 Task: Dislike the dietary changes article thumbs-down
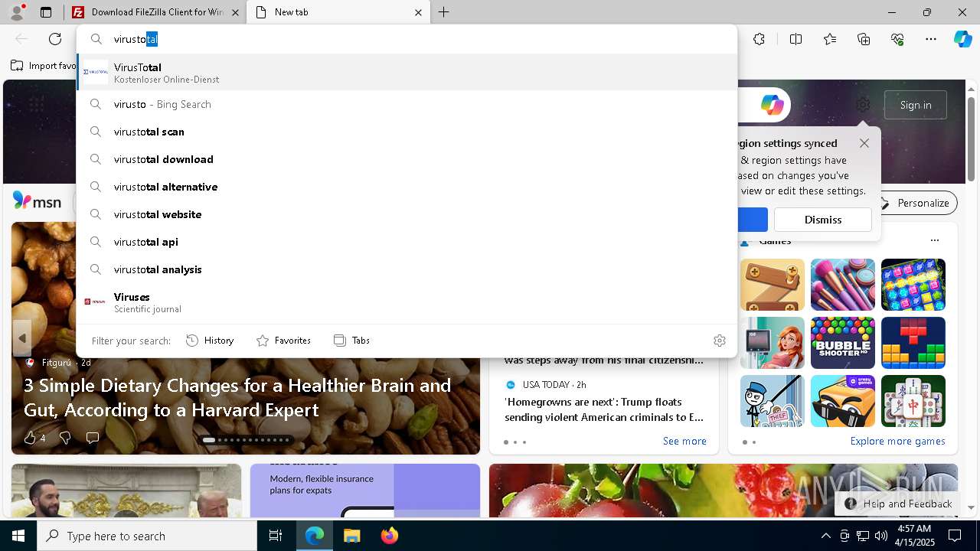(65, 438)
